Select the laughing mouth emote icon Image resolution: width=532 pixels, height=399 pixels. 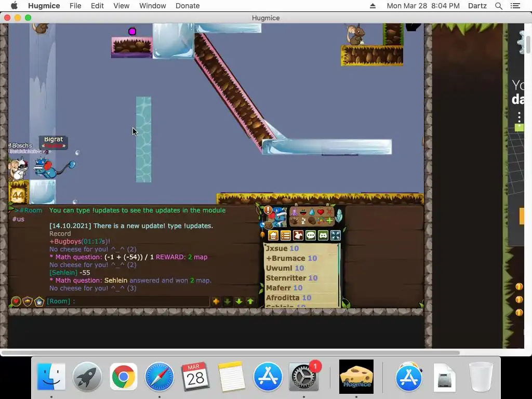303,212
